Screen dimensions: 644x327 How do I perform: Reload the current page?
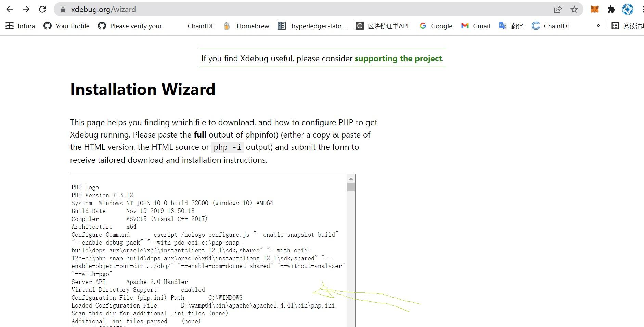point(42,9)
